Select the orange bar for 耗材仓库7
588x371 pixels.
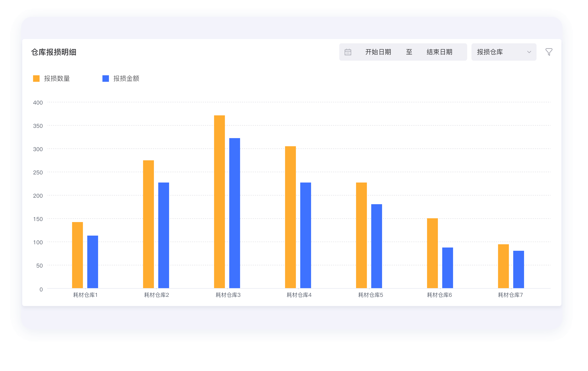503,266
